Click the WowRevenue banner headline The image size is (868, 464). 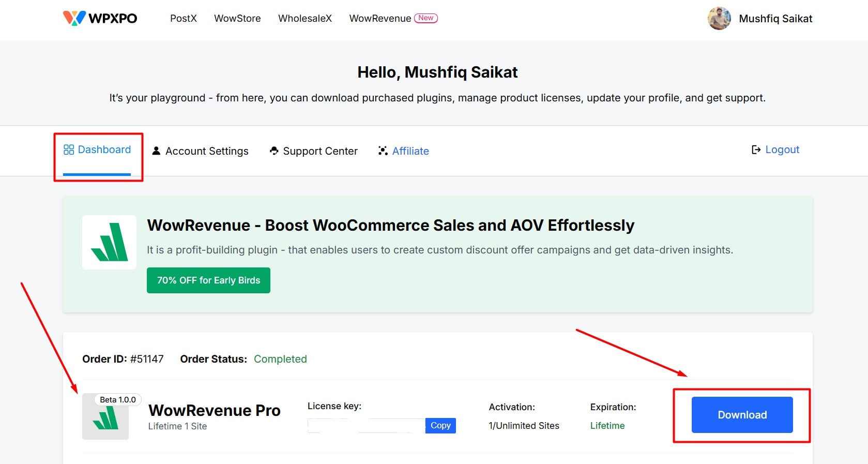[390, 226]
